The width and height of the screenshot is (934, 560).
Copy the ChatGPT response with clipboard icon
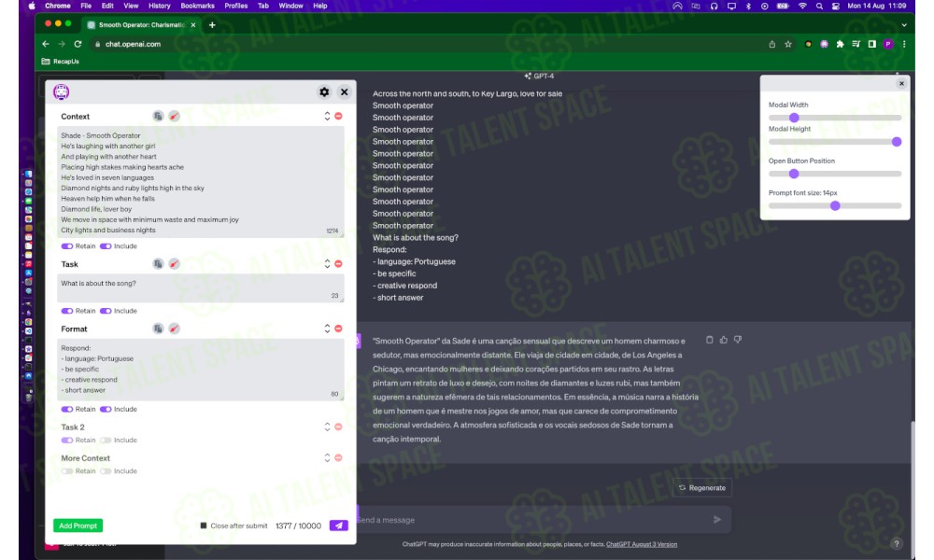pos(710,340)
